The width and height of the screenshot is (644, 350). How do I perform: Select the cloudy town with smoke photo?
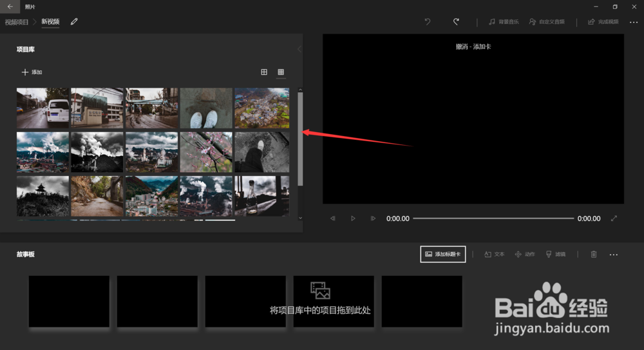[151, 151]
